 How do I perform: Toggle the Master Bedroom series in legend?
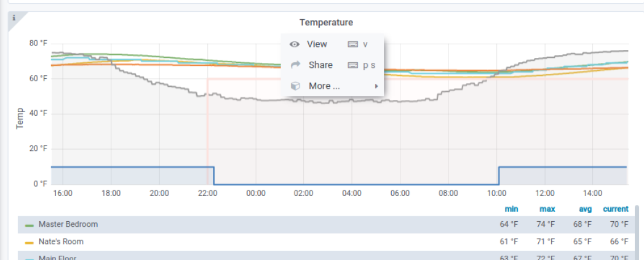pyautogui.click(x=68, y=224)
